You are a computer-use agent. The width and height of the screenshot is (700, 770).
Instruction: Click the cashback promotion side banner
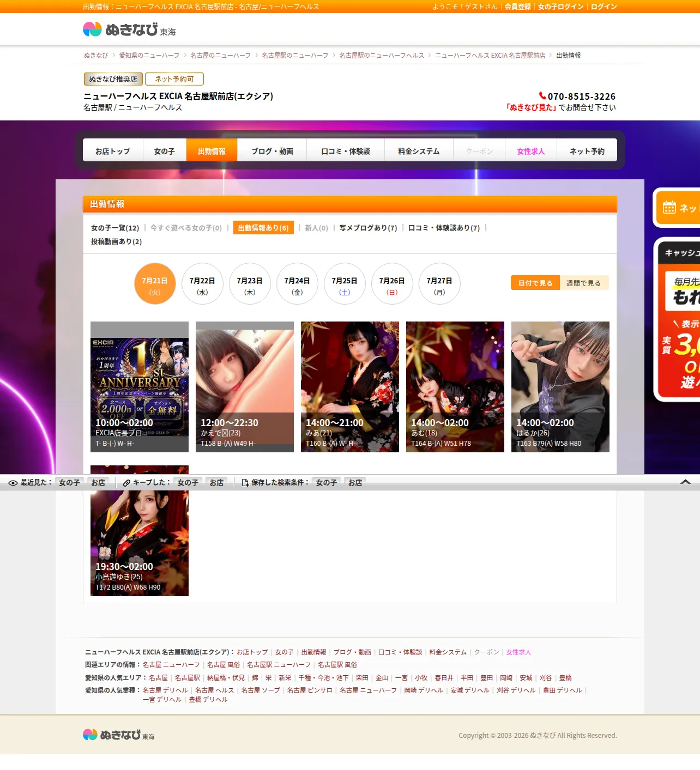pyautogui.click(x=678, y=320)
